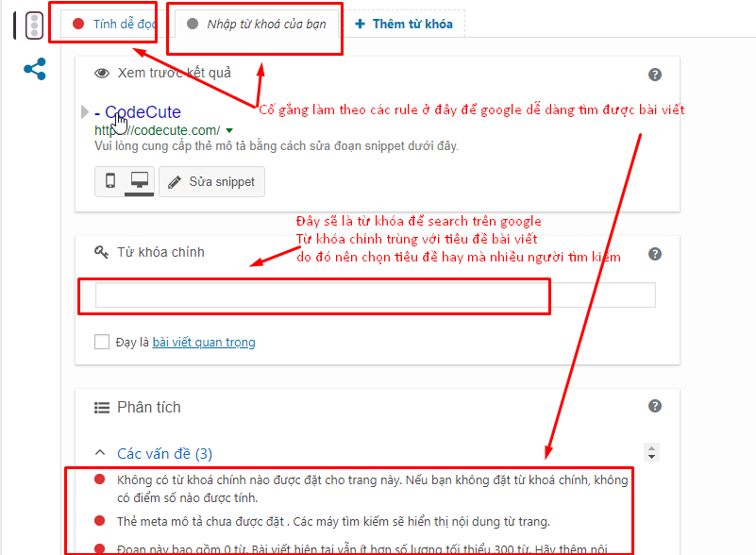
Task: Switch snippet preview to desktop view
Action: point(140,181)
